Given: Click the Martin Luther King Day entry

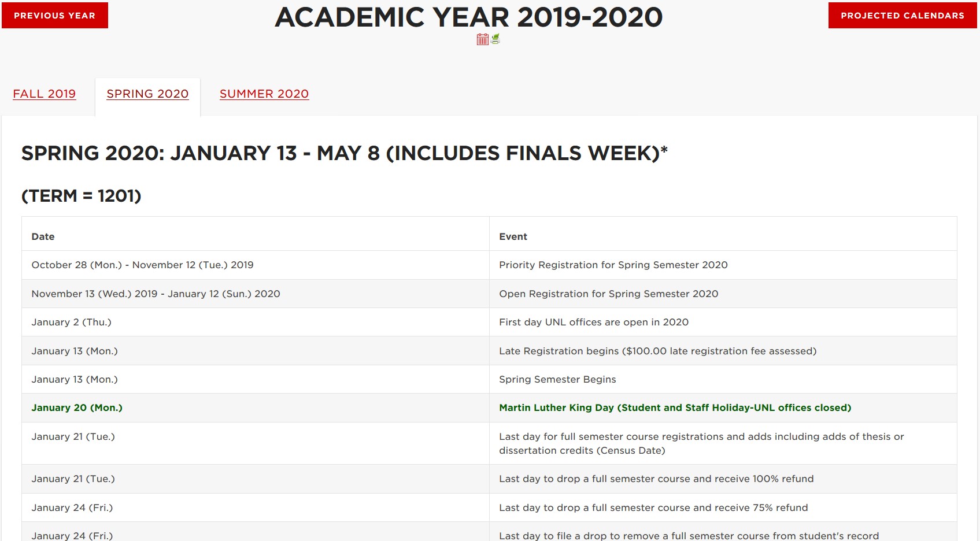Looking at the screenshot, I should pyautogui.click(x=675, y=407).
